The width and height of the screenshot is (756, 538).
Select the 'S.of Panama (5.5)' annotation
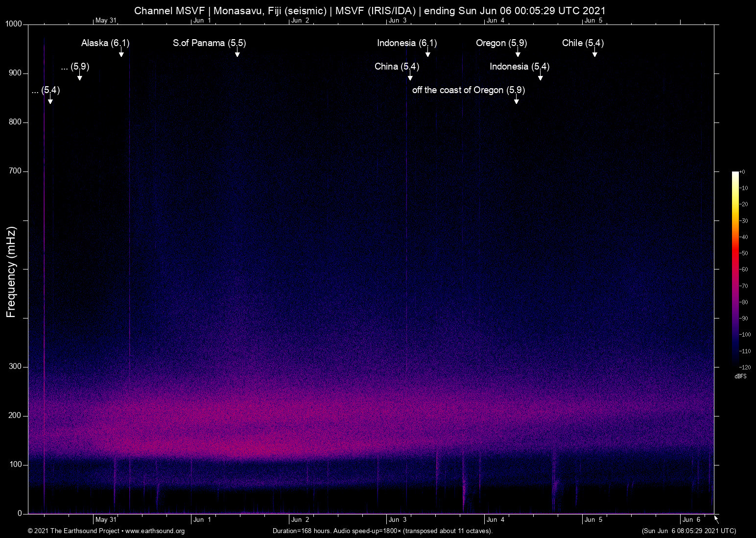[x=210, y=43]
